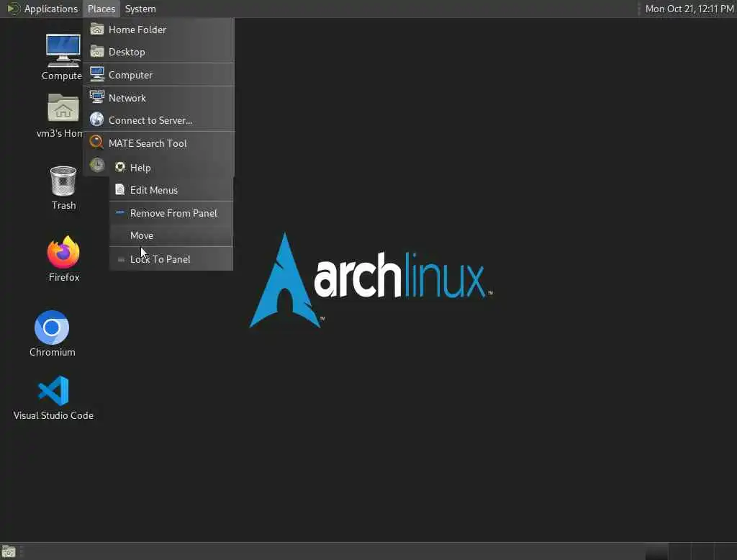Launch Chromium from the desktop
737x560 pixels.
tap(52, 328)
